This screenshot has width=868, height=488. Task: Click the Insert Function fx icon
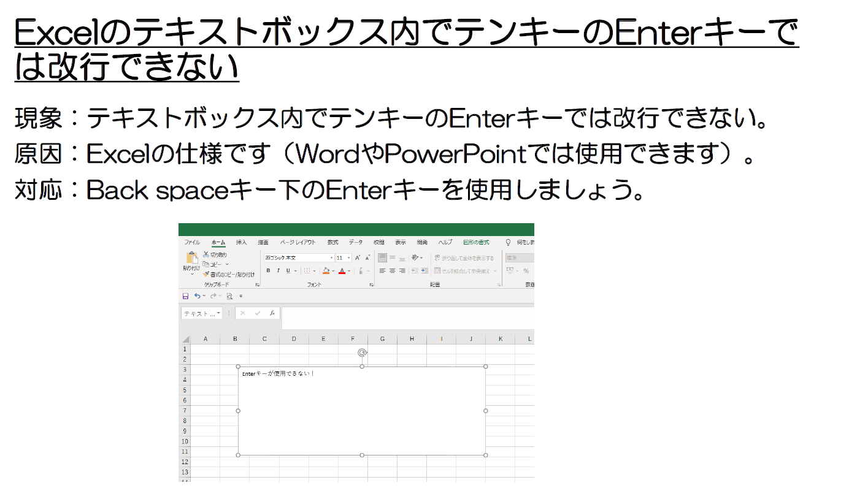pos(272,313)
